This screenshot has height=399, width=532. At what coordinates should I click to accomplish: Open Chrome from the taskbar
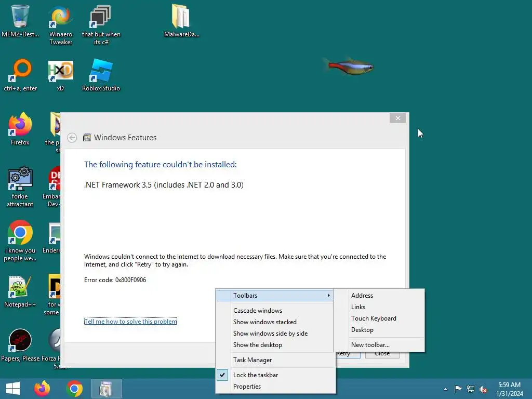(x=74, y=389)
